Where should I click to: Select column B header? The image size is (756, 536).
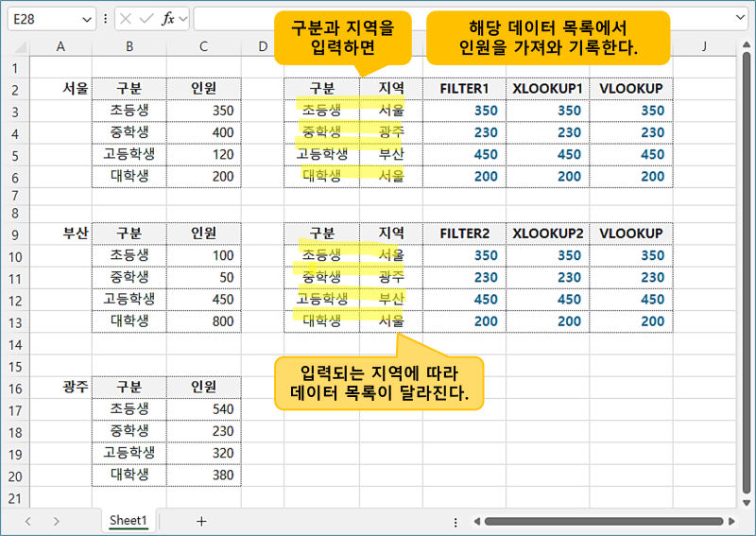(x=129, y=46)
